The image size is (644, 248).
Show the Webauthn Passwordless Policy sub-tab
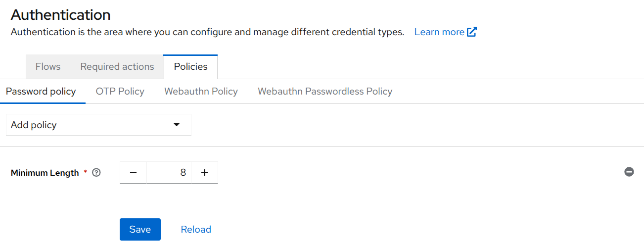[325, 92]
